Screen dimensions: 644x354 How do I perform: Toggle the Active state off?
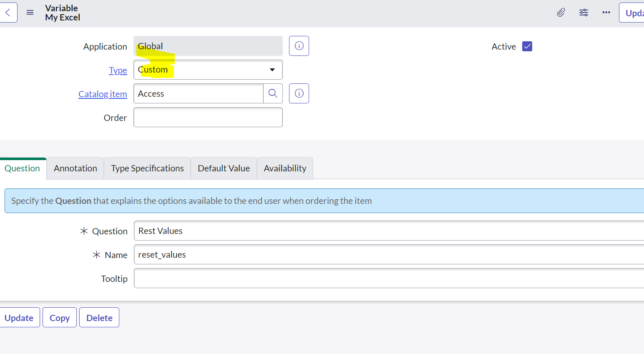(x=527, y=46)
